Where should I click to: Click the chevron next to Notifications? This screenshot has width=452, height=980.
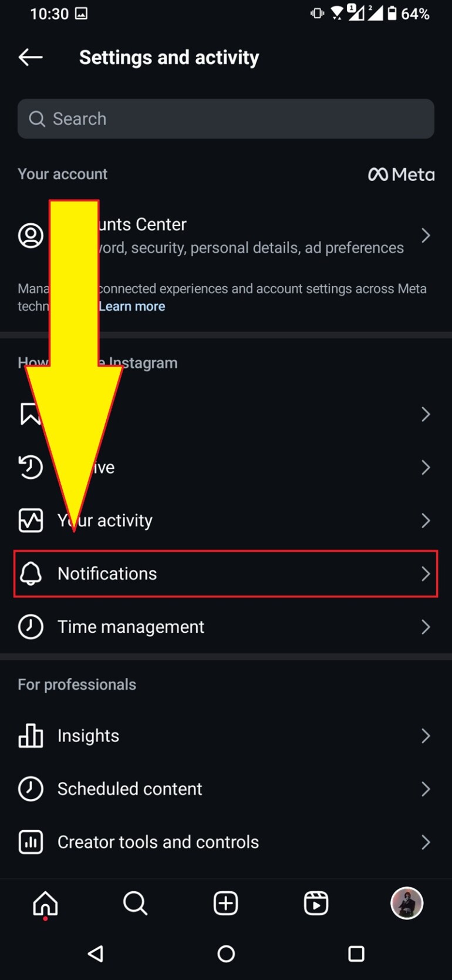426,574
